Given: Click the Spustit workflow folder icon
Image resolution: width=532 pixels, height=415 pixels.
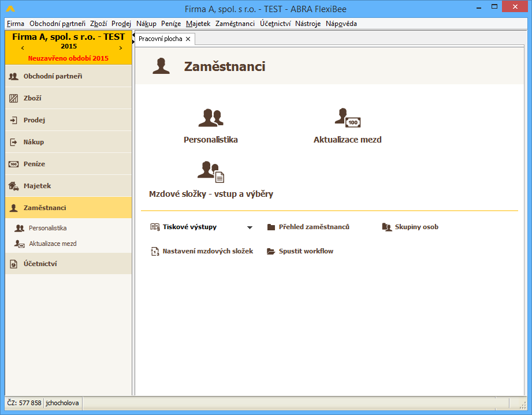Looking at the screenshot, I should [x=271, y=251].
